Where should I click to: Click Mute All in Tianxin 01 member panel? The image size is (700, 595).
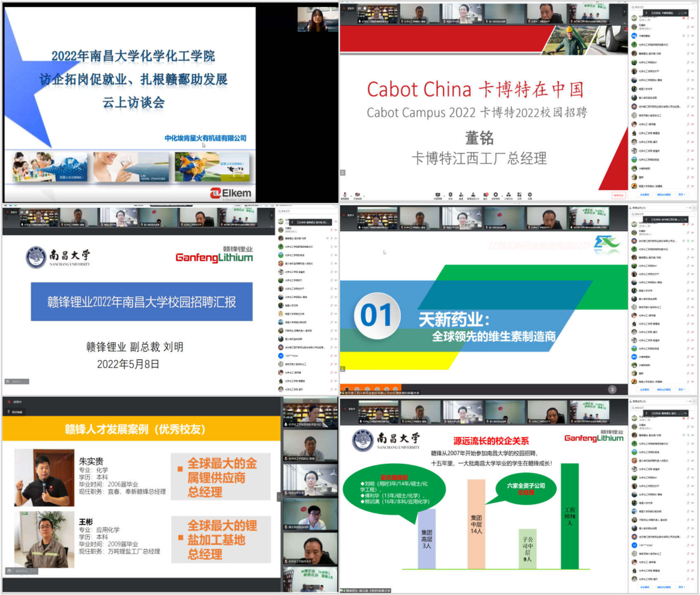644,389
